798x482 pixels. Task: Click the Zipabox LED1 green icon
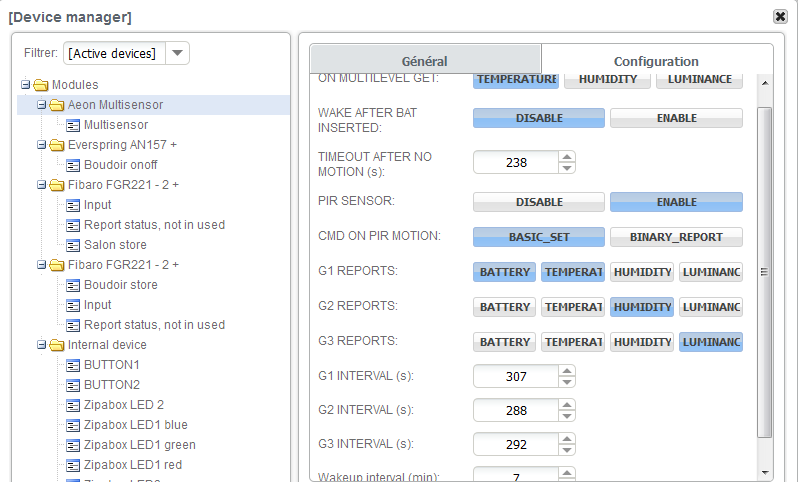pyautogui.click(x=73, y=445)
